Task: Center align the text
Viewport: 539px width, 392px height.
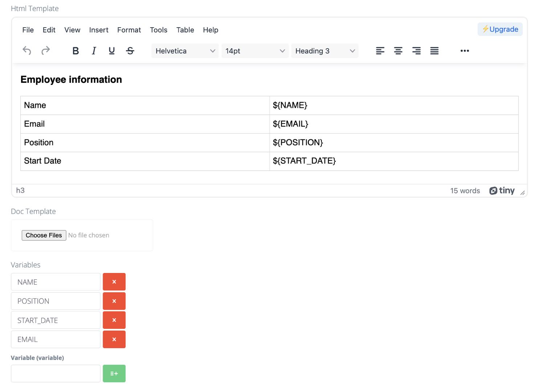Action: point(398,51)
